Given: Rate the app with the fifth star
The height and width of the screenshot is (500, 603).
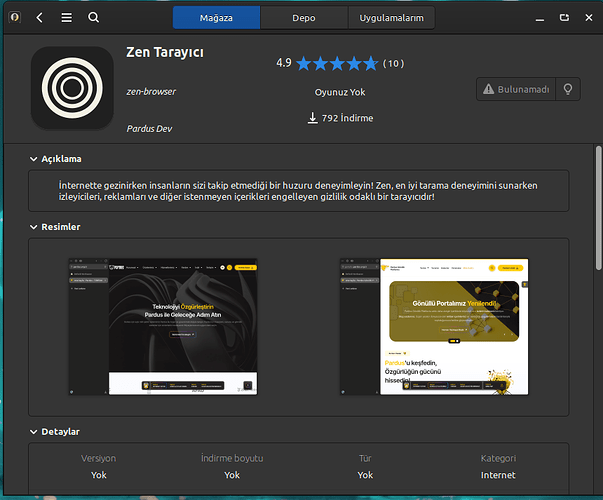Looking at the screenshot, I should (x=367, y=63).
